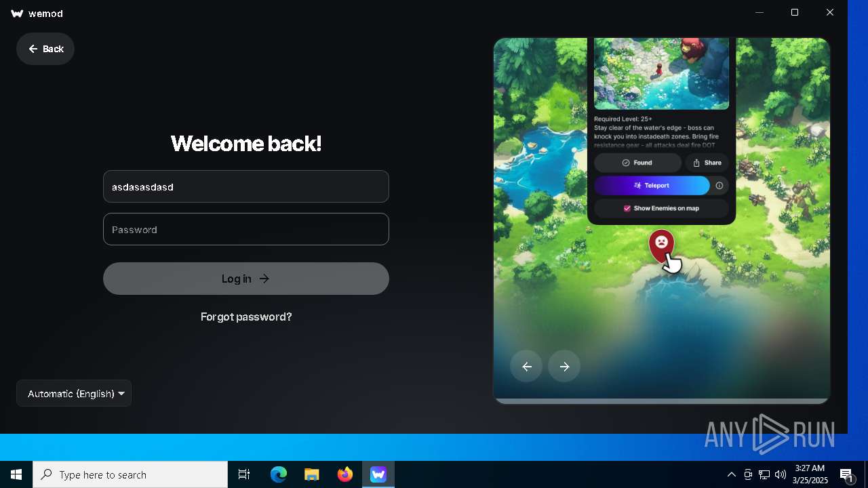The width and height of the screenshot is (868, 488).
Task: Focus the username field containing asdasasdasd
Action: tap(246, 186)
